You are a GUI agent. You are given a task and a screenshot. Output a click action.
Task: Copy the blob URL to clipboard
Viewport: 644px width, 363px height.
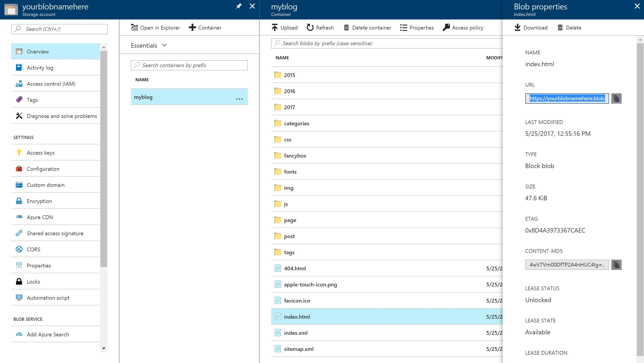tap(616, 98)
